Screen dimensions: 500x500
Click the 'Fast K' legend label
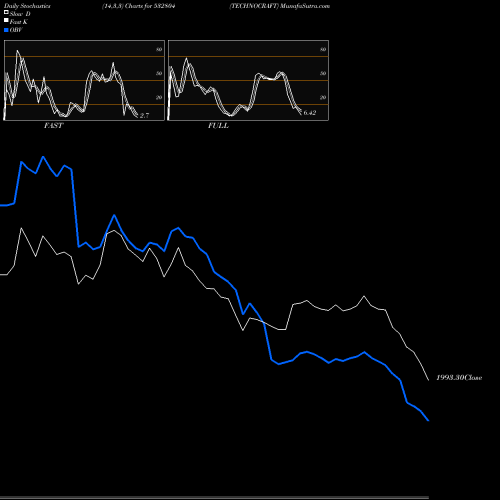(x=19, y=22)
